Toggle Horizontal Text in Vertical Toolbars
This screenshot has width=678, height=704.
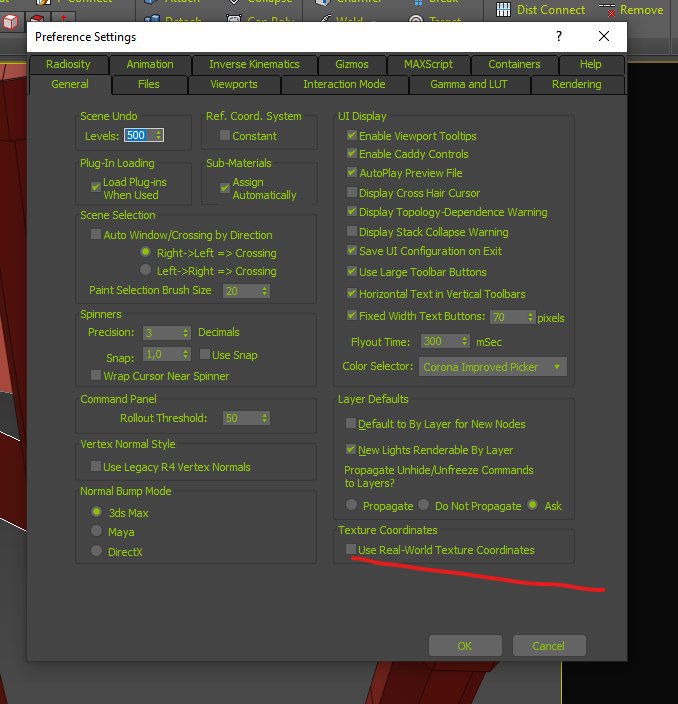352,293
